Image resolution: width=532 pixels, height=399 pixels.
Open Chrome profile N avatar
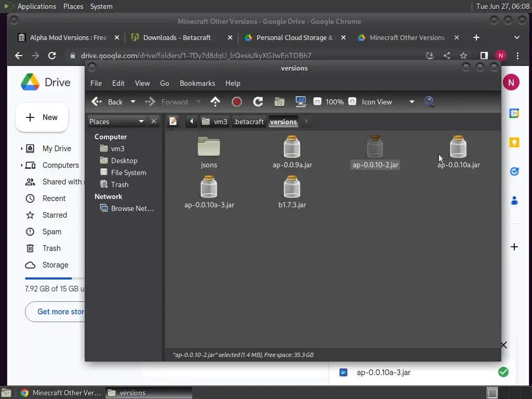pyautogui.click(x=501, y=56)
